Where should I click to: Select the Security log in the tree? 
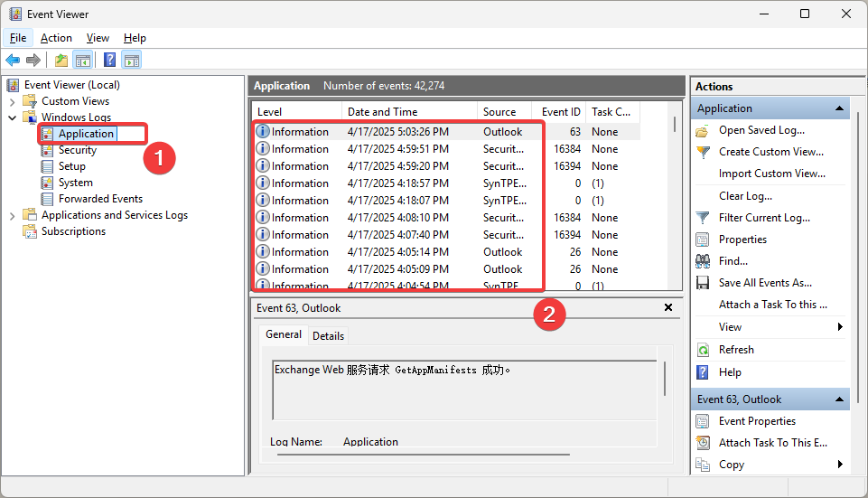coord(78,150)
